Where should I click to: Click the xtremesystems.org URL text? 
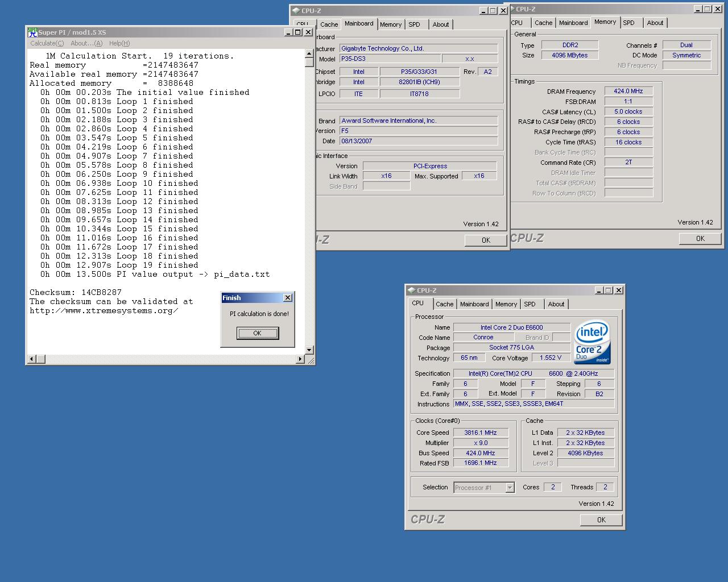(x=104, y=310)
